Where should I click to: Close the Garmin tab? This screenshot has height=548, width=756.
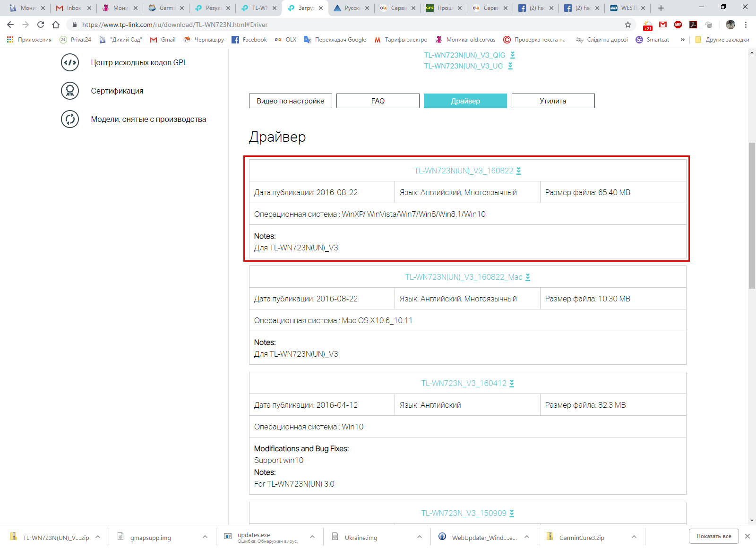[x=182, y=8]
